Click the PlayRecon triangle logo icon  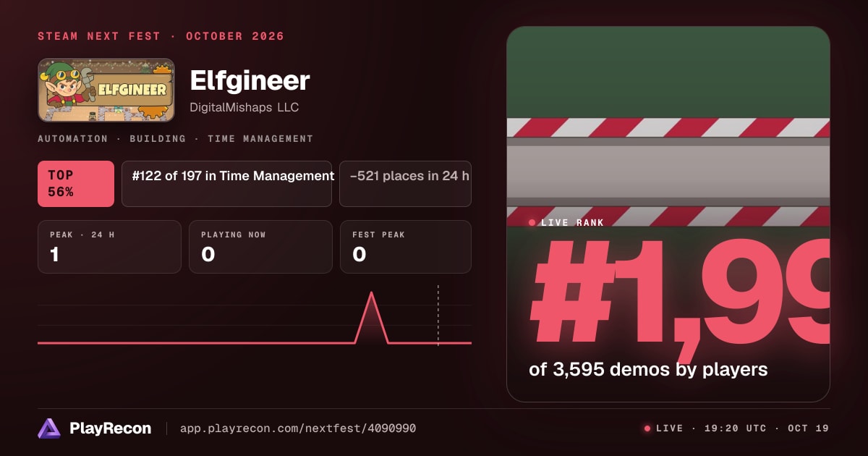pyautogui.click(x=49, y=428)
